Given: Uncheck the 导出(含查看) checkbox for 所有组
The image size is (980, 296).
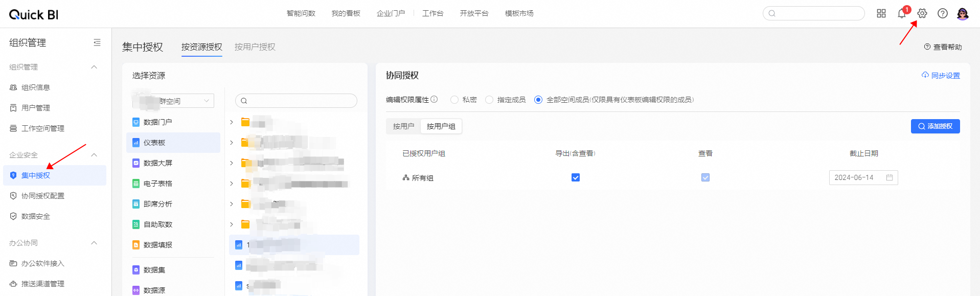Looking at the screenshot, I should click(576, 177).
